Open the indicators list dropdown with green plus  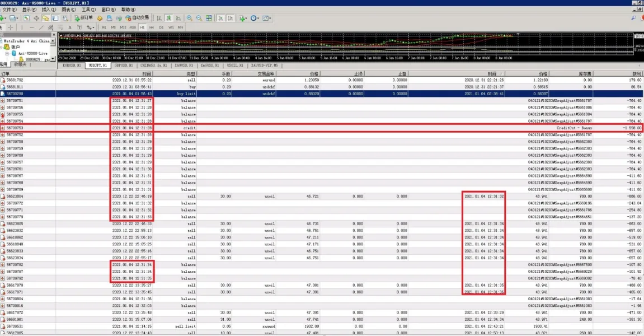click(x=242, y=18)
